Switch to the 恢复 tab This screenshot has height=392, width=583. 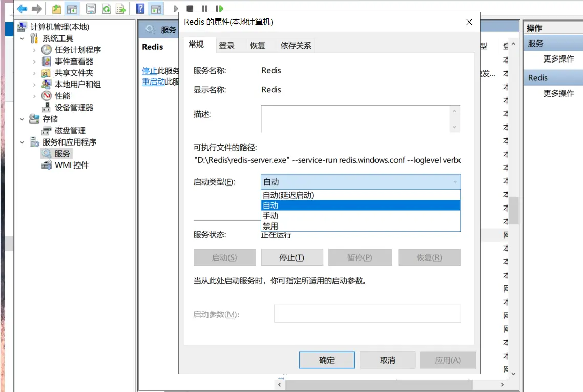[x=257, y=46]
